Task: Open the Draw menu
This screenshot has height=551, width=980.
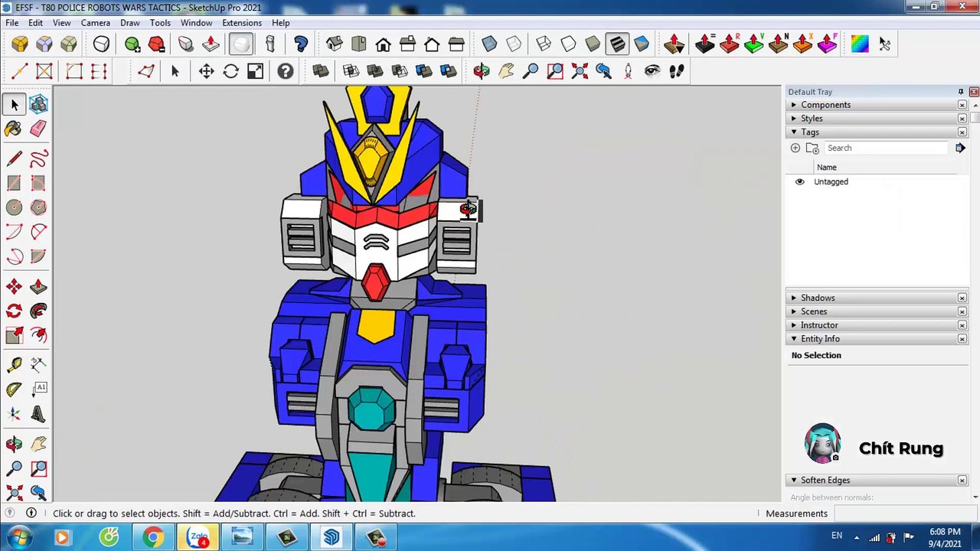Action: click(x=130, y=23)
